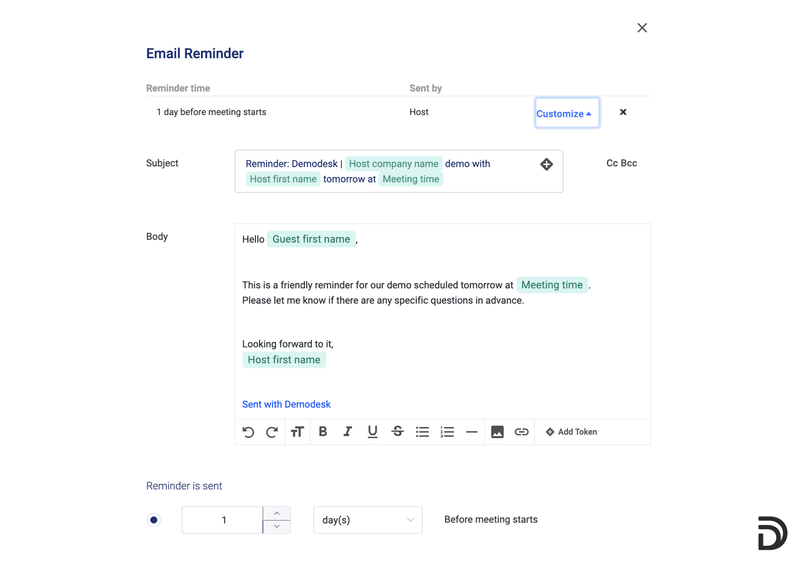Click the Guest first name token in Body
The height and width of the screenshot is (562, 800).
311,239
